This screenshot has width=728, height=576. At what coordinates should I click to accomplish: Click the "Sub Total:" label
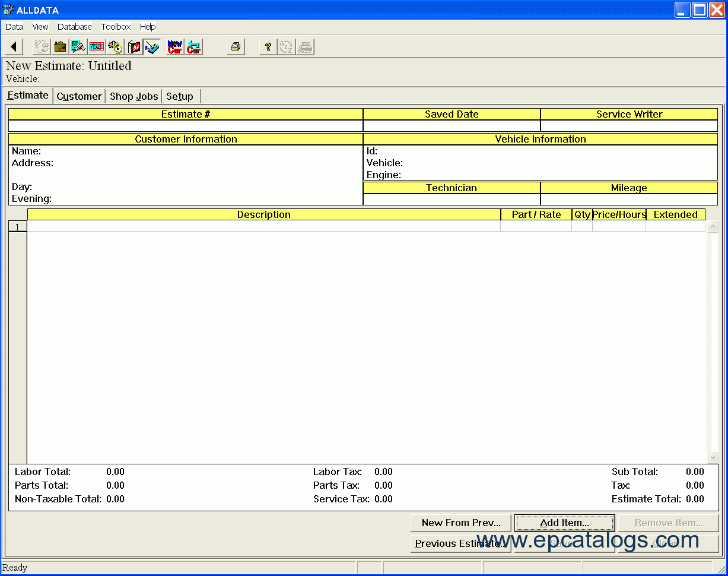(635, 472)
